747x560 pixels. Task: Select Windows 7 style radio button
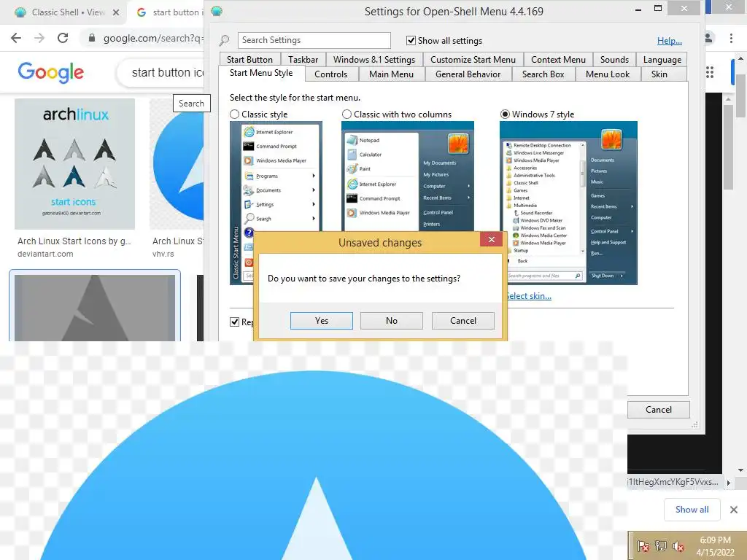coord(505,114)
